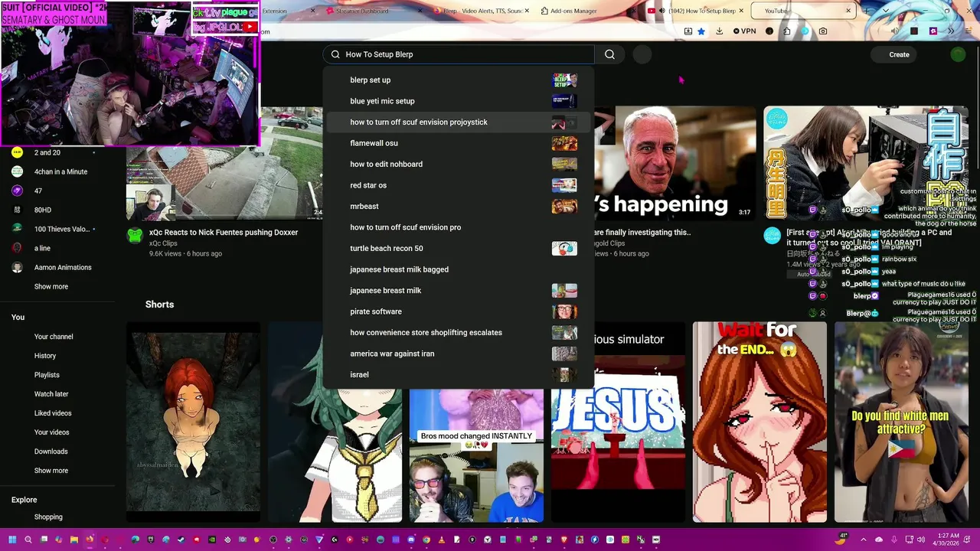The width and height of the screenshot is (980, 551).
Task: Click the bookmark star icon
Action: pyautogui.click(x=701, y=31)
